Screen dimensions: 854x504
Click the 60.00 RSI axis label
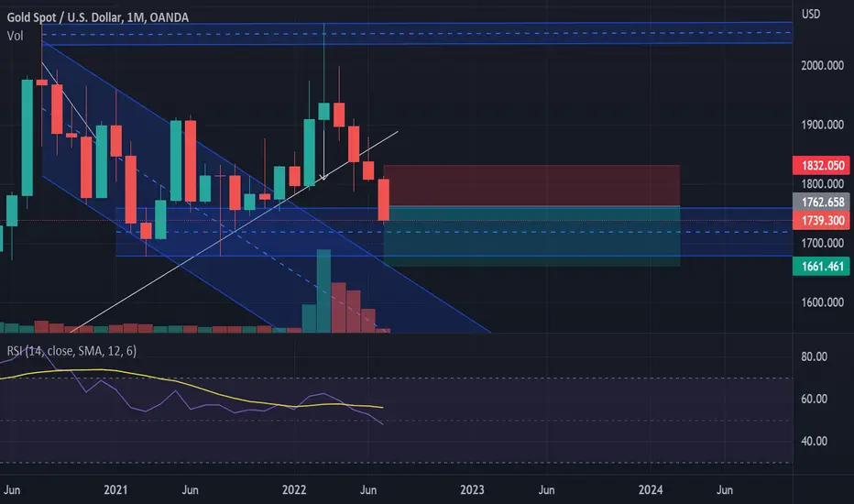[814, 399]
